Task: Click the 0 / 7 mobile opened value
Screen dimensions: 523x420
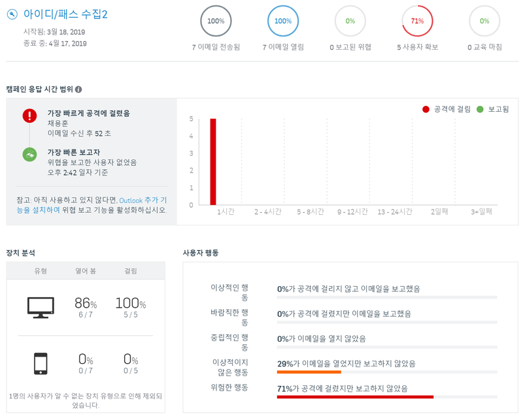Action: pos(86,370)
